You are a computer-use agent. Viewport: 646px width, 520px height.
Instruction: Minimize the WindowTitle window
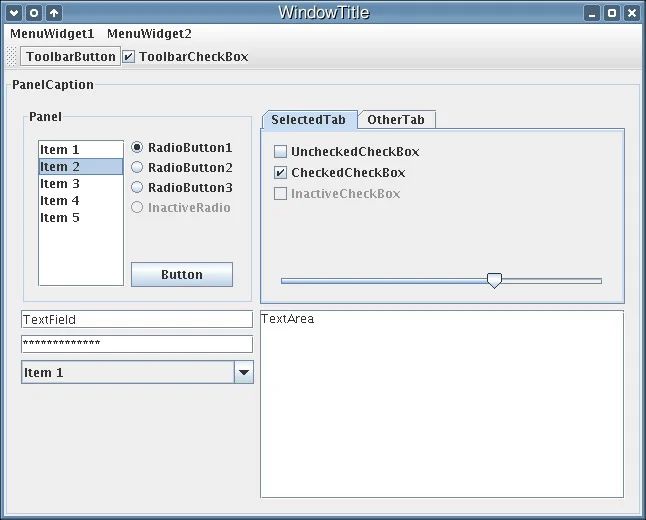pos(592,13)
